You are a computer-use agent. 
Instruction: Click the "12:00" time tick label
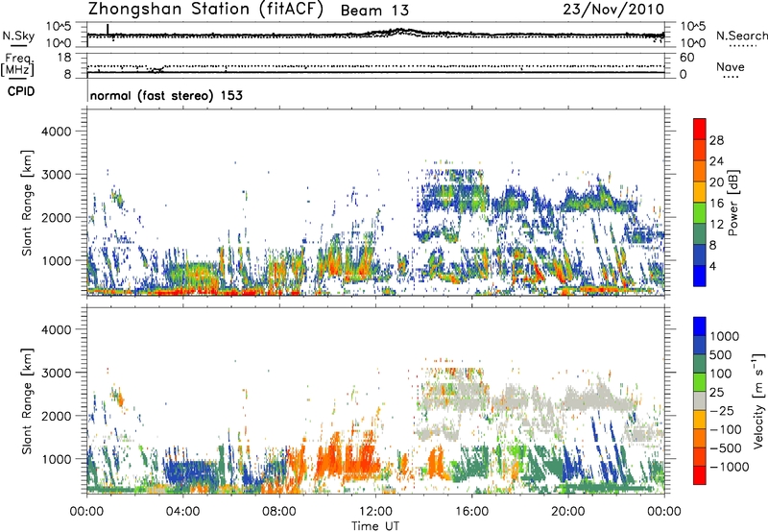[x=375, y=512]
